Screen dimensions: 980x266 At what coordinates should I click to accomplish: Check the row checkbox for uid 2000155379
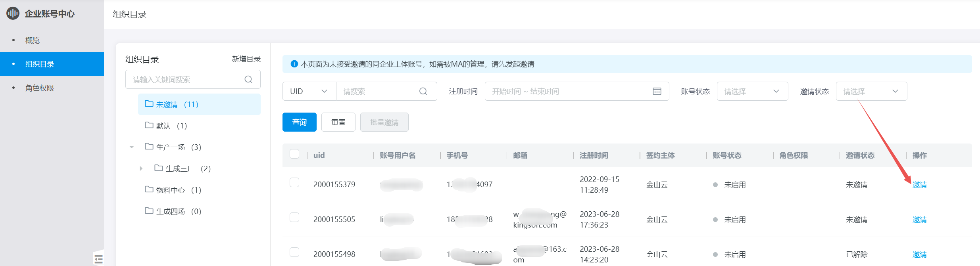294,182
